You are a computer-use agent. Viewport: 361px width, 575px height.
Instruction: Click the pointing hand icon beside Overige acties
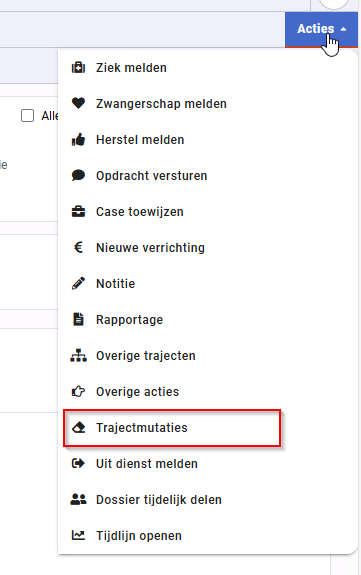tap(78, 392)
